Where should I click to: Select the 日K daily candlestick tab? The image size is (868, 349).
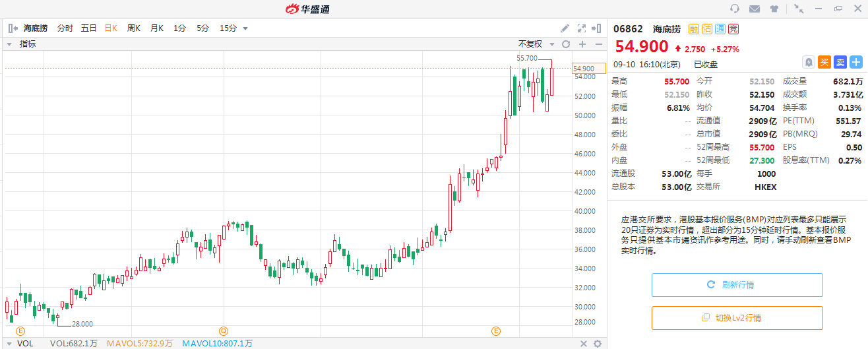pos(111,28)
